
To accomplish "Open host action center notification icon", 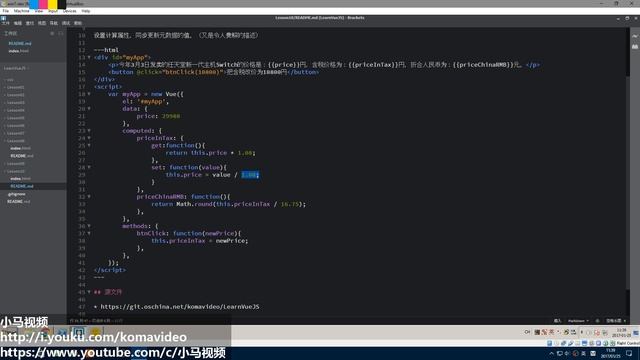I will pos(629,353).
